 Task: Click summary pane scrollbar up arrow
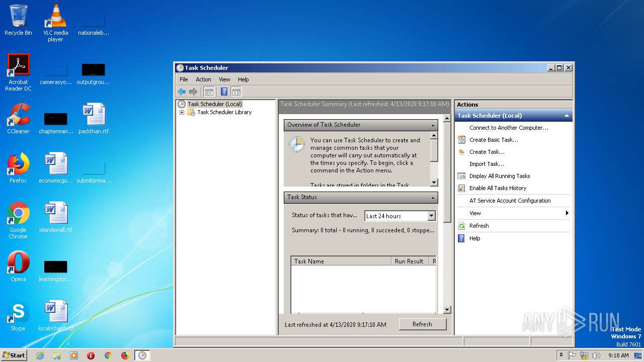click(447, 119)
